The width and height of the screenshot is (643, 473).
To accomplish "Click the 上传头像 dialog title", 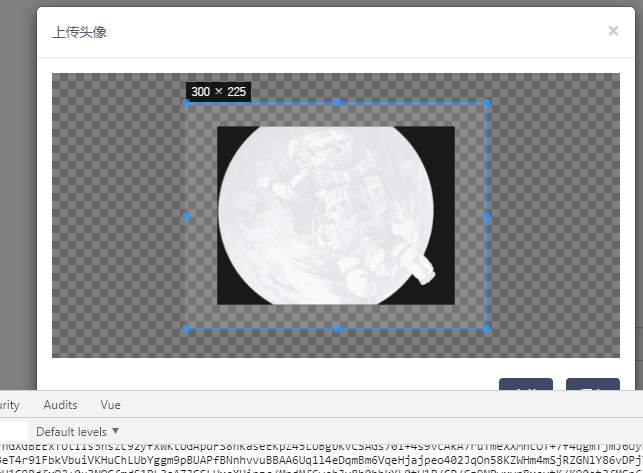I will coord(80,32).
